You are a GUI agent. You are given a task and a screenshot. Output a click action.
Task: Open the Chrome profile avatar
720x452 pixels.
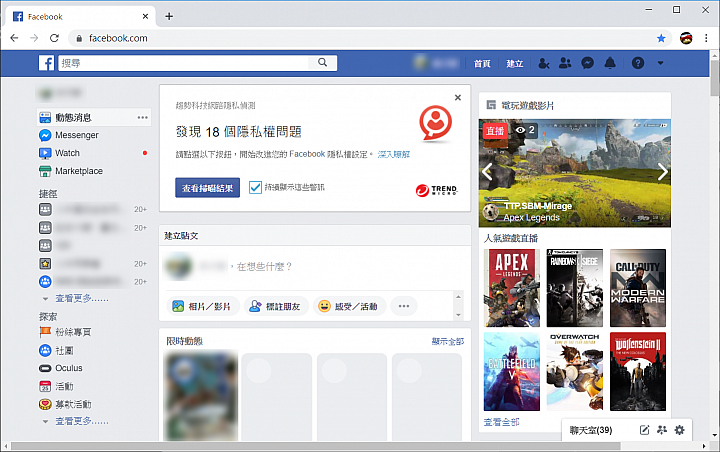[x=686, y=38]
